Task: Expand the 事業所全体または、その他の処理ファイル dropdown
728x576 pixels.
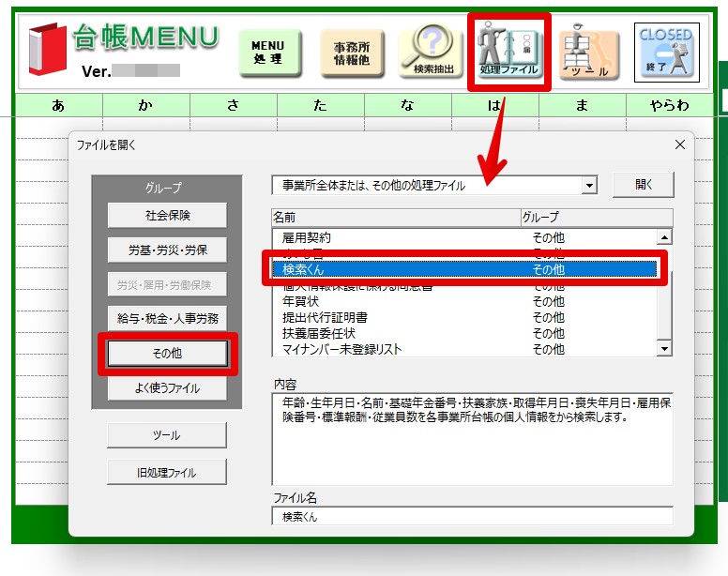Action: pos(589,186)
